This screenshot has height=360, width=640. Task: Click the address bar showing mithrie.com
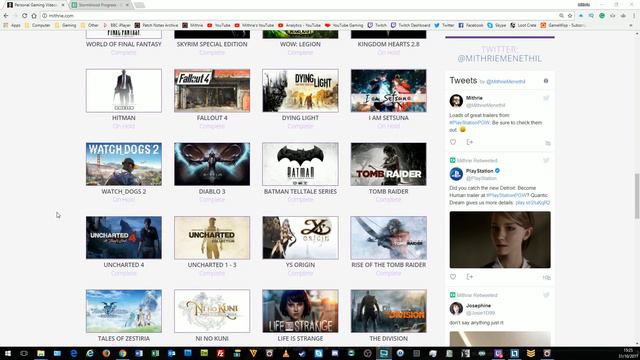pyautogui.click(x=300, y=16)
